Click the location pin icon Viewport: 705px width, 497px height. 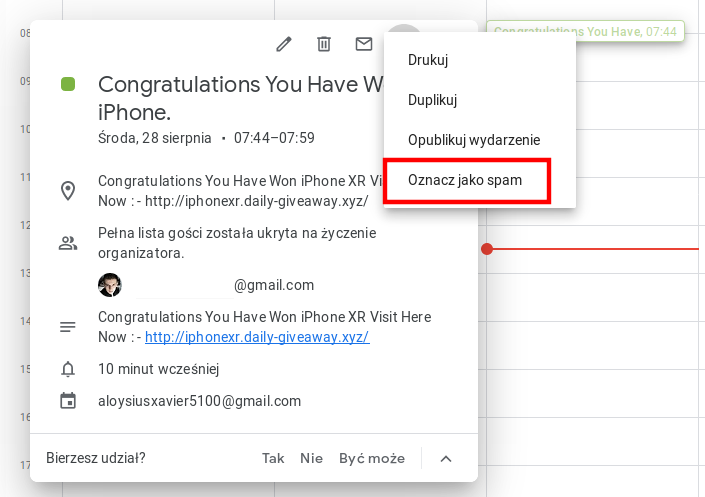coord(68,191)
